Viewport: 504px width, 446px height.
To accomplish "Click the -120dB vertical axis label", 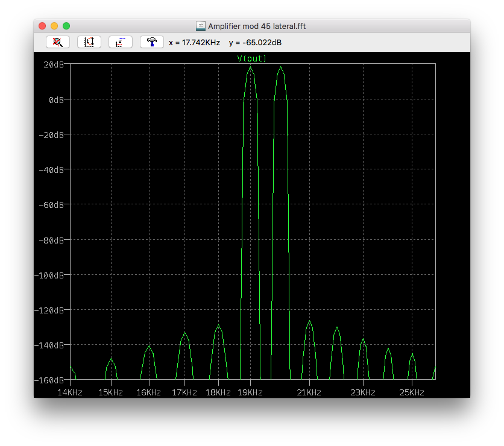I will pos(49,310).
